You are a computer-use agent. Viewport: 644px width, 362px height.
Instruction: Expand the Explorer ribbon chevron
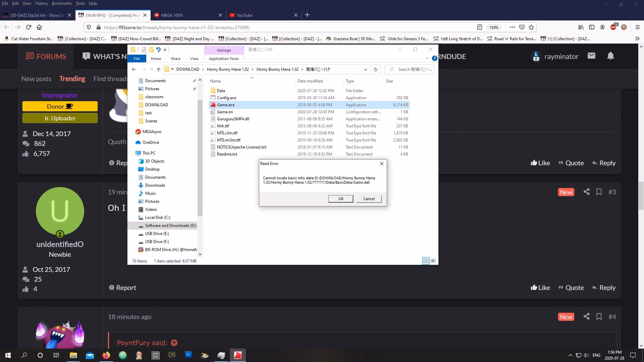pyautogui.click(x=427, y=58)
